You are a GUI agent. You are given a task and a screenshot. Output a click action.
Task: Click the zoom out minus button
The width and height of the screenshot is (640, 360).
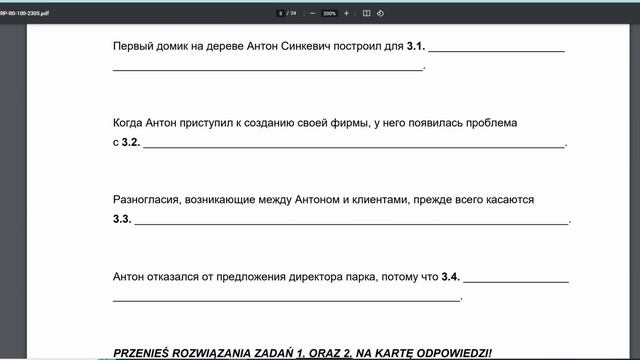pos(312,13)
